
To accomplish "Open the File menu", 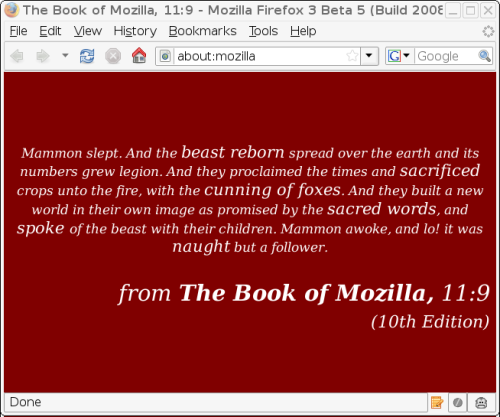I will tap(18, 31).
